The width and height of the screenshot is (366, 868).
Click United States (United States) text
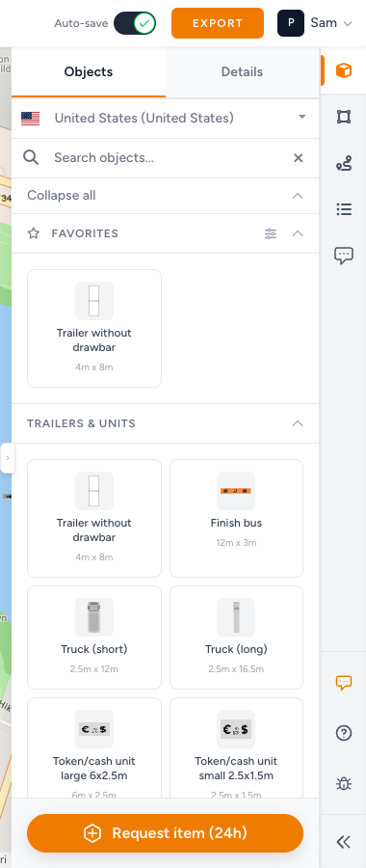[x=144, y=118]
